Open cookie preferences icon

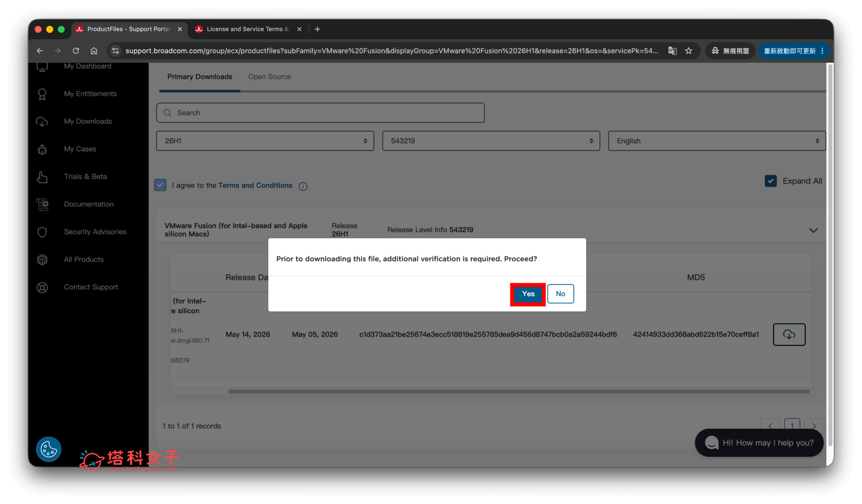click(x=49, y=449)
